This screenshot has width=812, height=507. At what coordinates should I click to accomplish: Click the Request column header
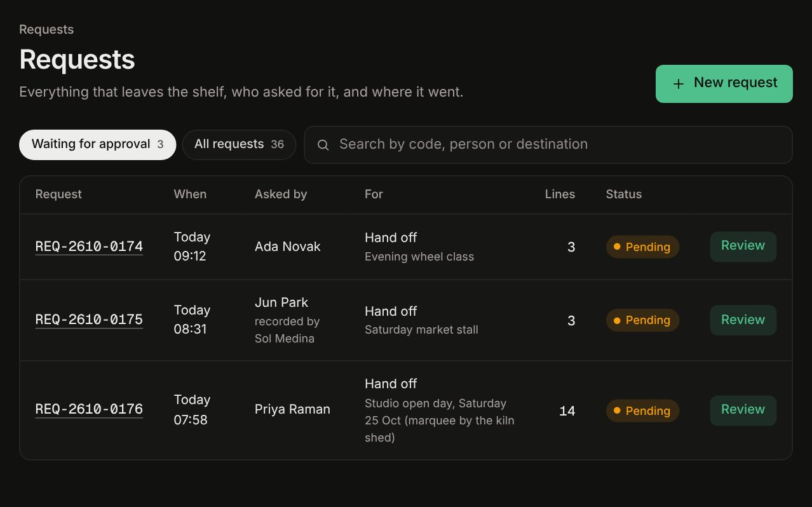(x=58, y=194)
